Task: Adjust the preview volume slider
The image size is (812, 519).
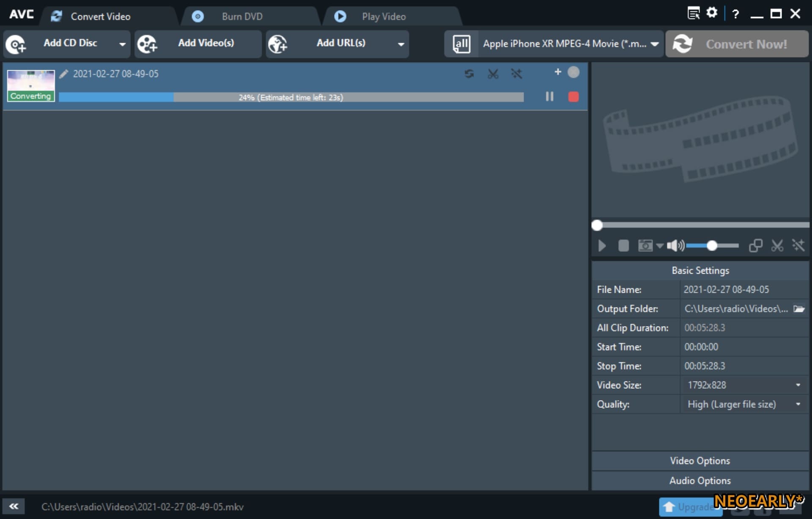Action: point(712,246)
